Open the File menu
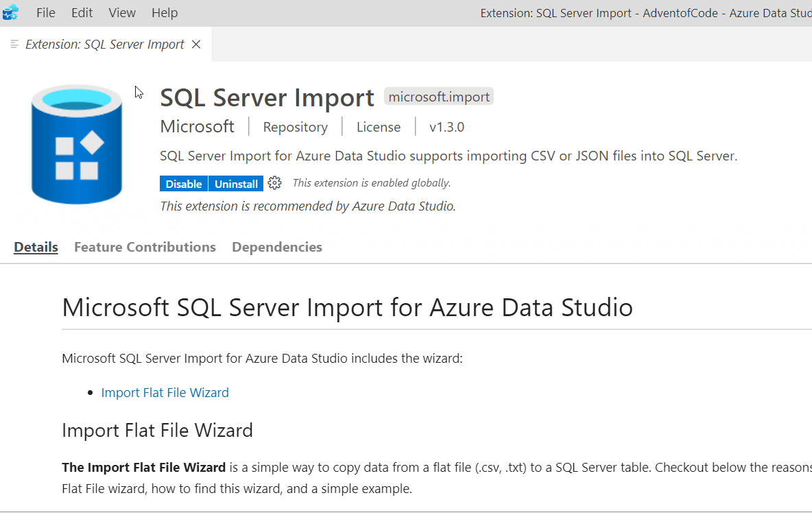Screen dimensions: 812x515 [46, 13]
